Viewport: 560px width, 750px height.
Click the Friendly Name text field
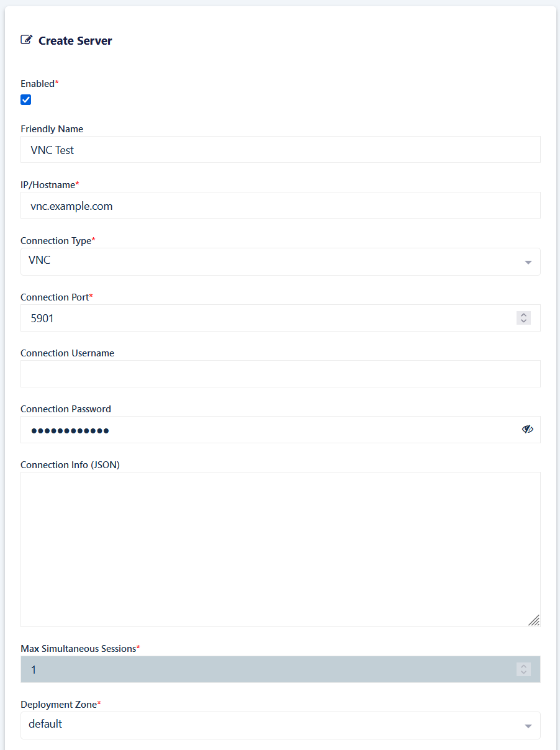pyautogui.click(x=280, y=150)
